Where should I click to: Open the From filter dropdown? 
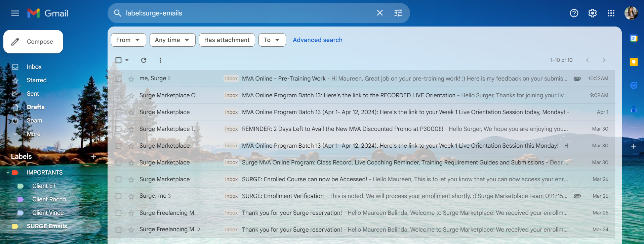click(x=128, y=40)
